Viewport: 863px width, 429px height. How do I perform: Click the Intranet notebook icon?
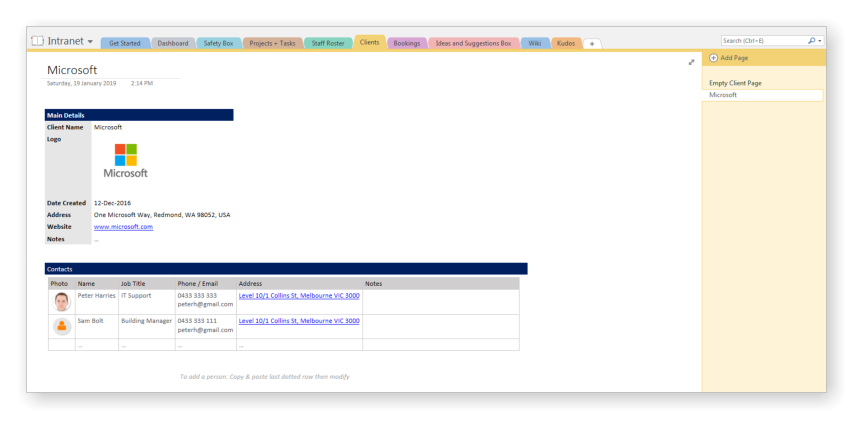pos(37,41)
